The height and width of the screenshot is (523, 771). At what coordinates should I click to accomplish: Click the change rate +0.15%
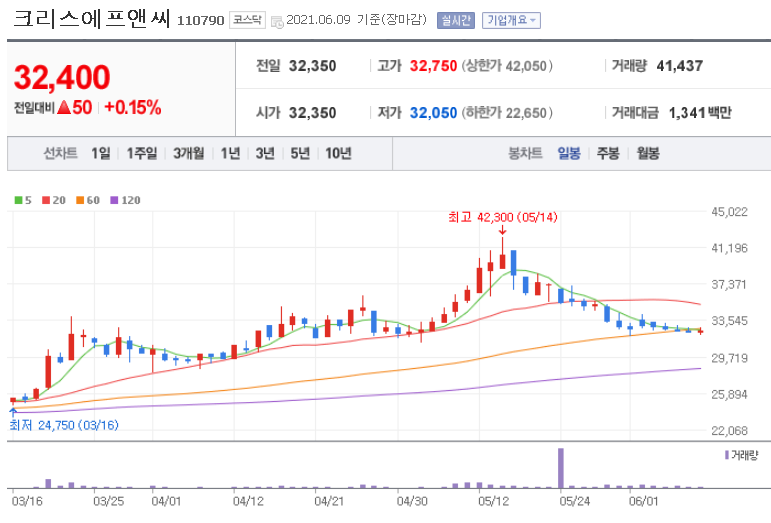[133, 108]
